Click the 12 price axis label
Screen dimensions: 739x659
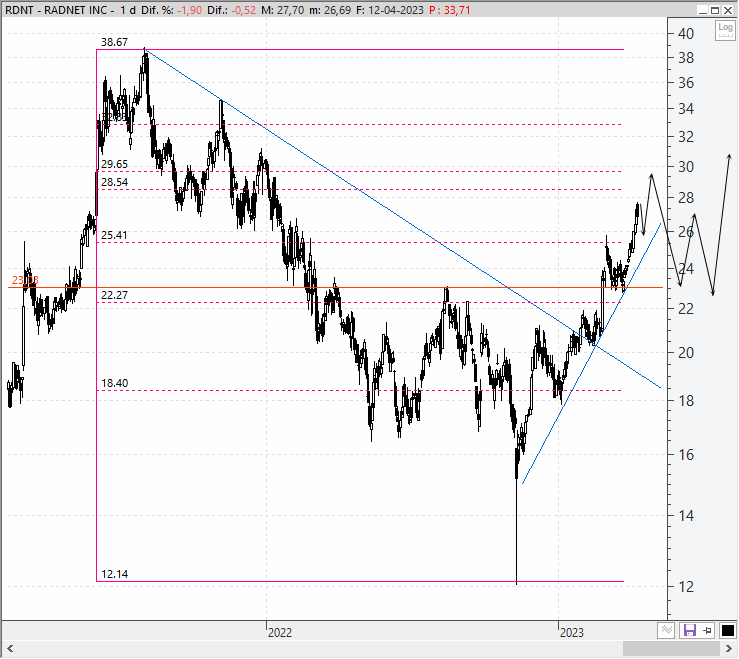(686, 587)
